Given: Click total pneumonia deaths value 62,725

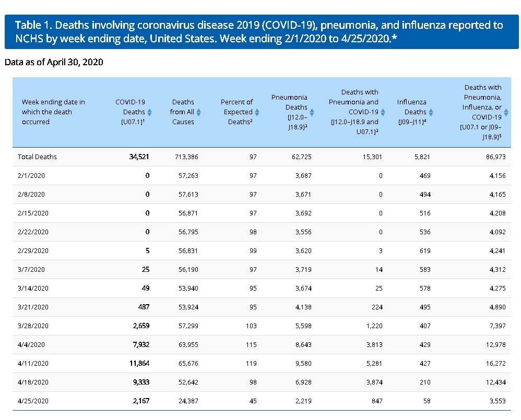Looking at the screenshot, I should tap(302, 157).
